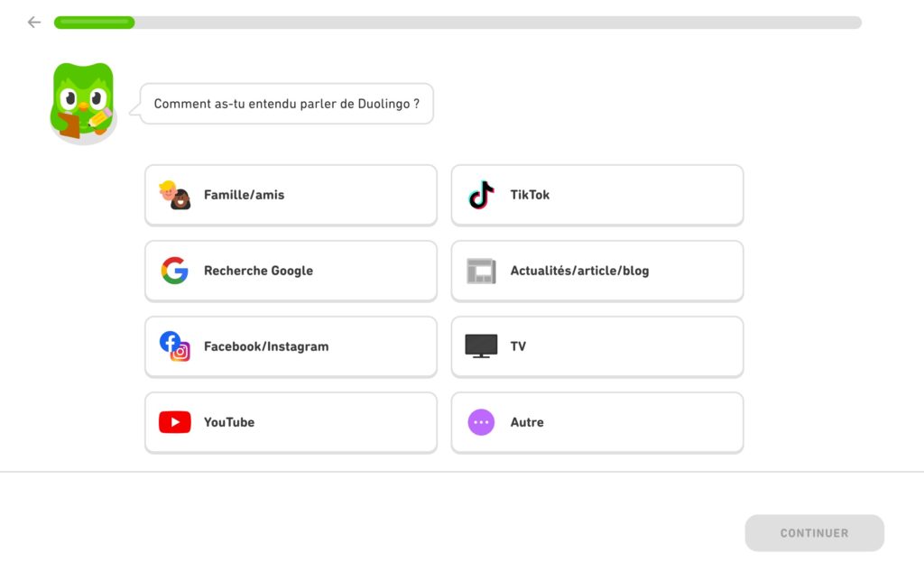Click the Google G logo icon
This screenshot has width=924, height=571.
(x=174, y=271)
